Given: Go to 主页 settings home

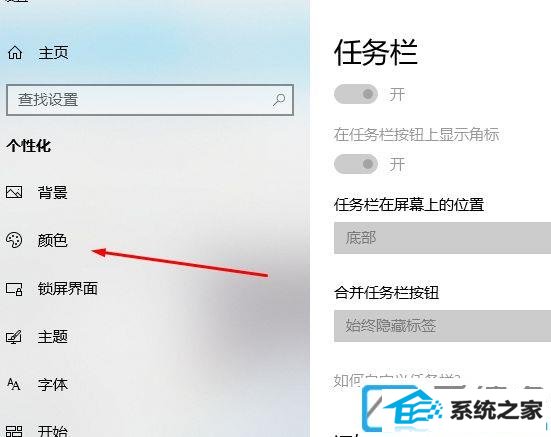Looking at the screenshot, I should pos(53,53).
